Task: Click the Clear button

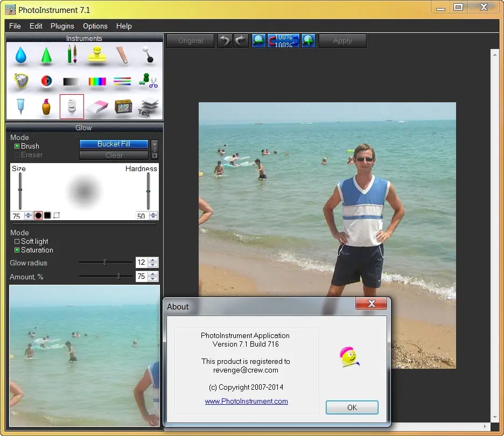Action: [x=114, y=155]
